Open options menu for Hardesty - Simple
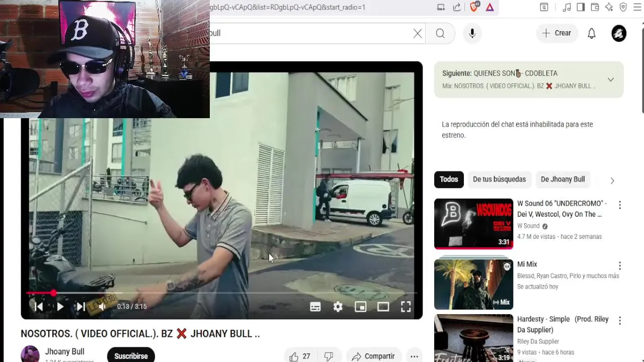 pyautogui.click(x=620, y=321)
